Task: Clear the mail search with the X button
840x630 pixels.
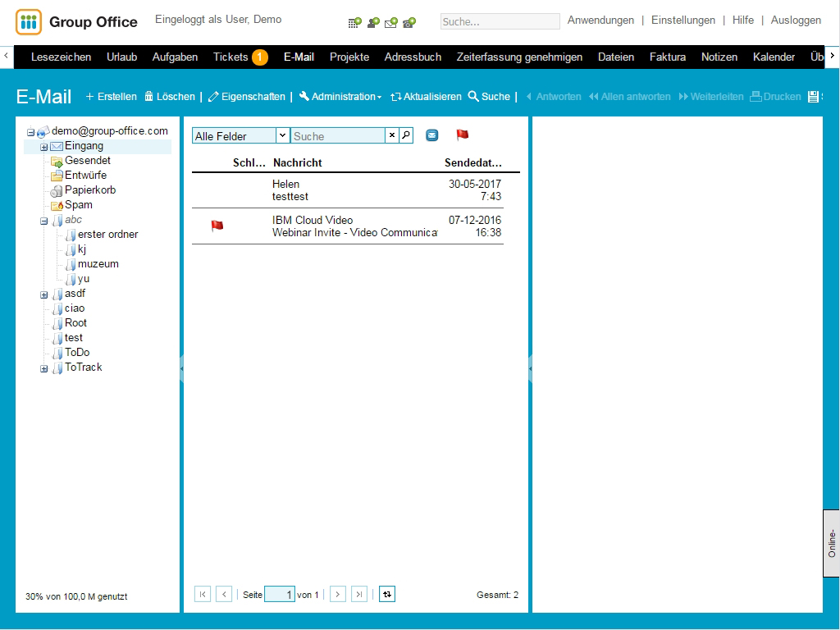Action: point(392,135)
